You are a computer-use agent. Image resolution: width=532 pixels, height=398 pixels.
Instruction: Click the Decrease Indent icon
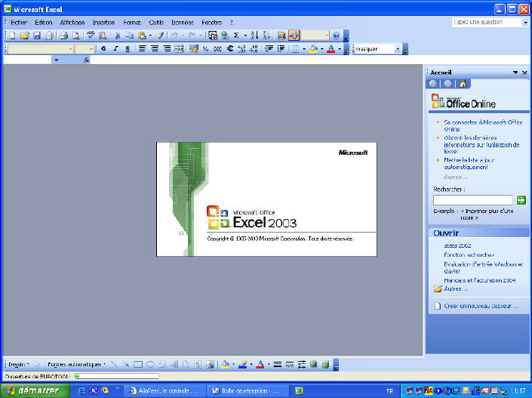[x=269, y=49]
